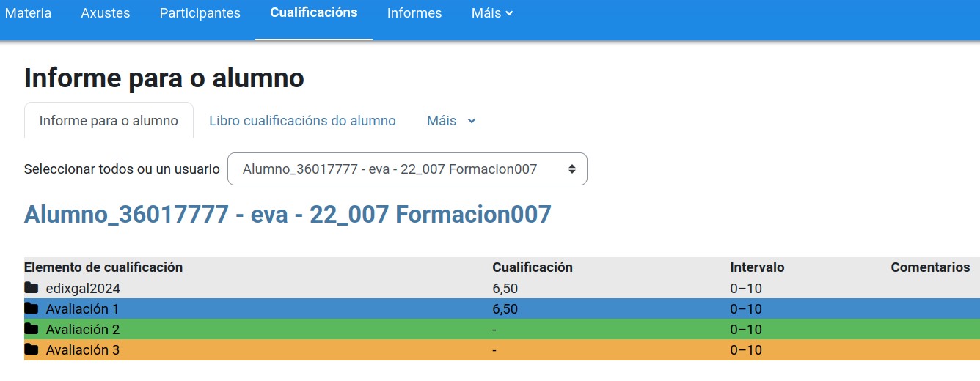Image resolution: width=980 pixels, height=381 pixels.
Task: Go to the Materia menu item
Action: [28, 13]
